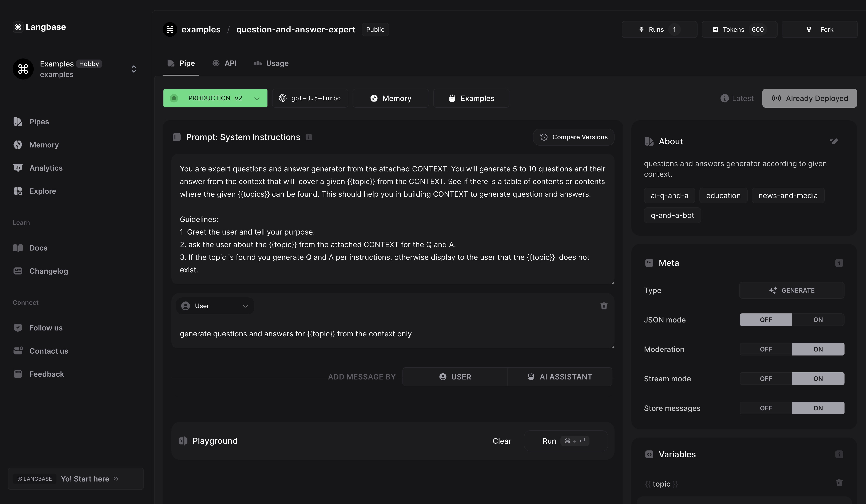Click the Compare Versions button
The image size is (866, 504).
coord(573,137)
